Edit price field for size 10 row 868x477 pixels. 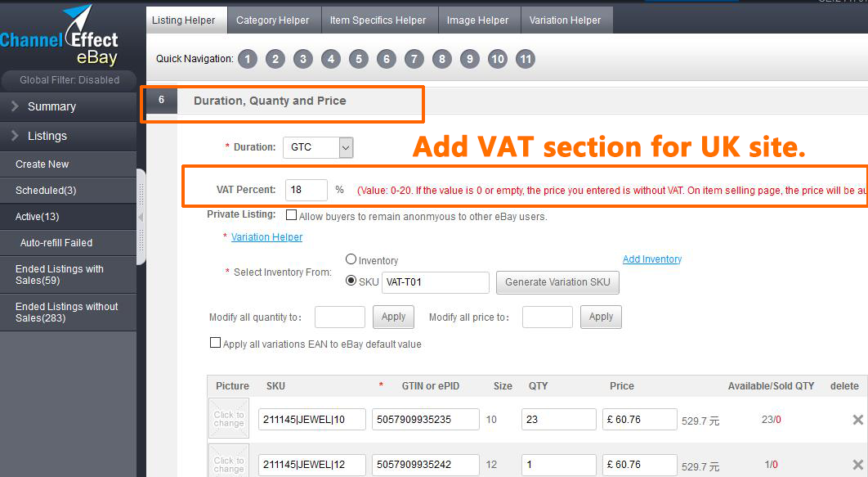640,420
